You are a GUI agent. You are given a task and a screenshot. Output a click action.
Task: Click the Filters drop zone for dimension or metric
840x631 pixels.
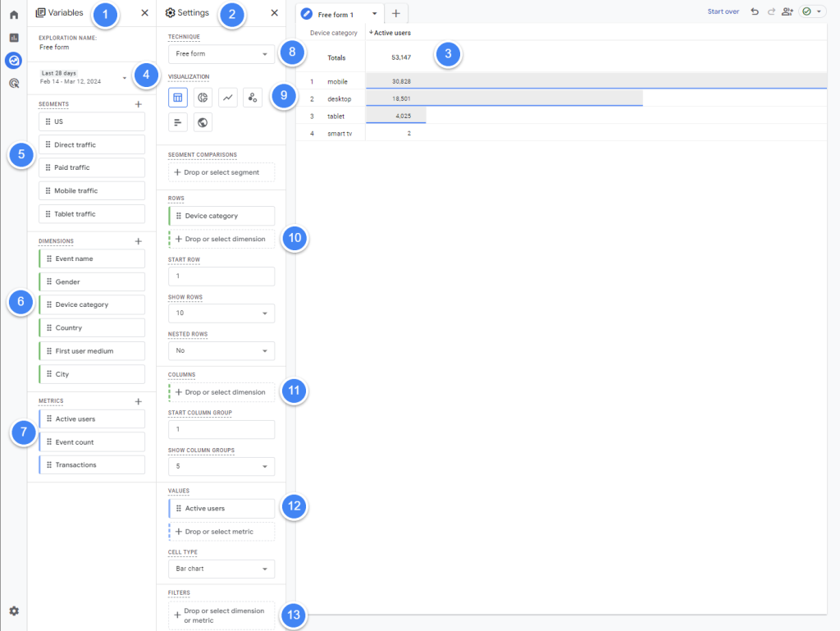coord(221,615)
